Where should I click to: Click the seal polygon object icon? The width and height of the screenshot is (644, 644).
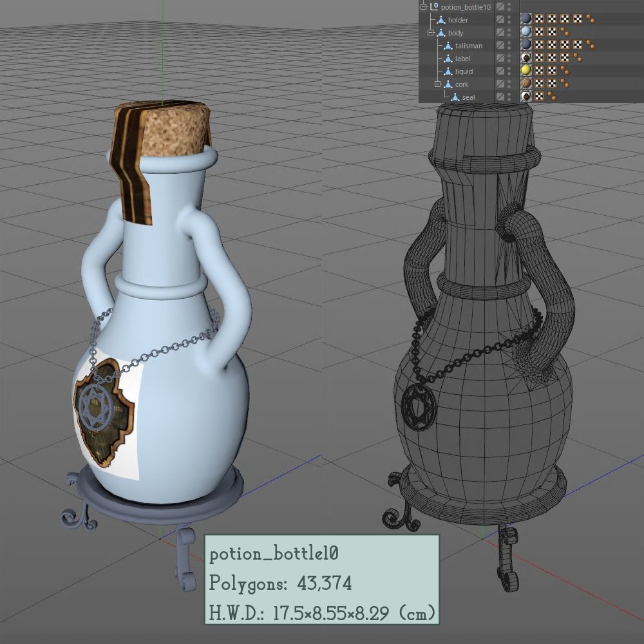(x=455, y=97)
